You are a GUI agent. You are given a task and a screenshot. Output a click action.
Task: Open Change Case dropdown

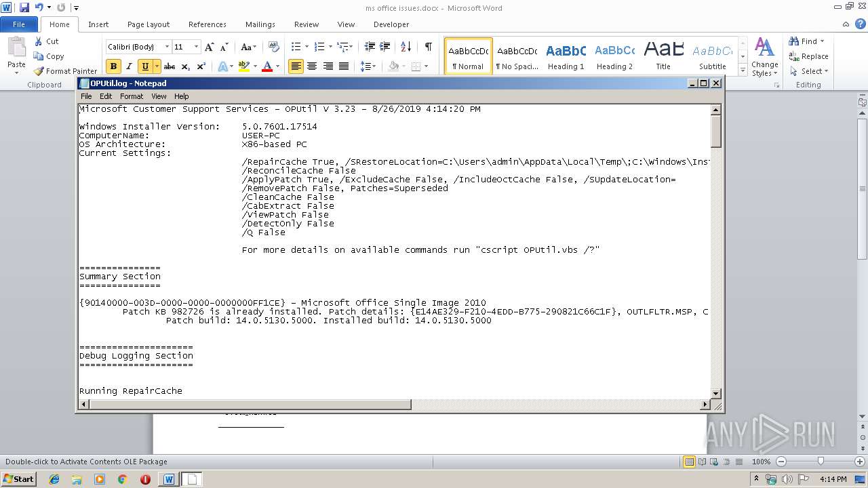point(248,47)
